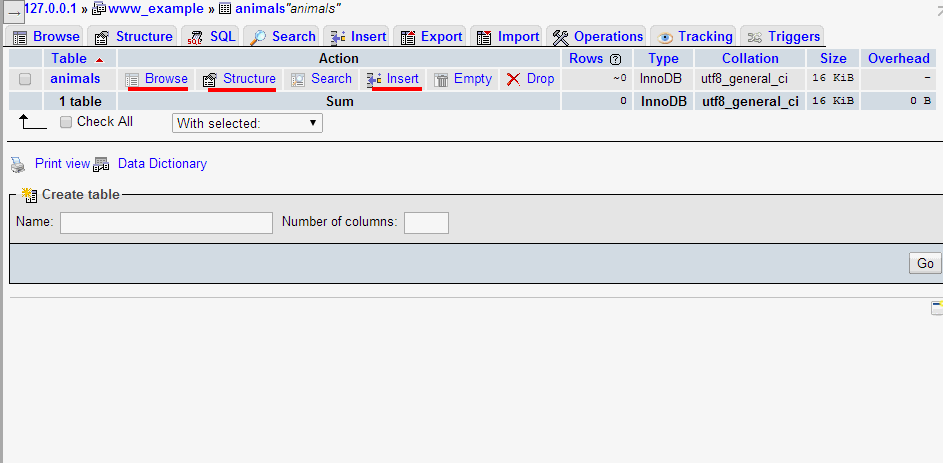Sort by the Type column header
Screen dimensions: 943x463
663,58
